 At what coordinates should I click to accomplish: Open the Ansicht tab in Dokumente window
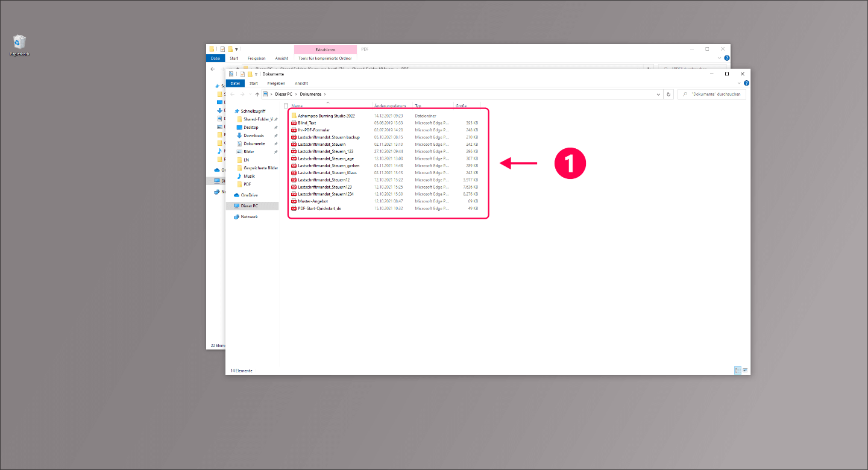tap(301, 83)
